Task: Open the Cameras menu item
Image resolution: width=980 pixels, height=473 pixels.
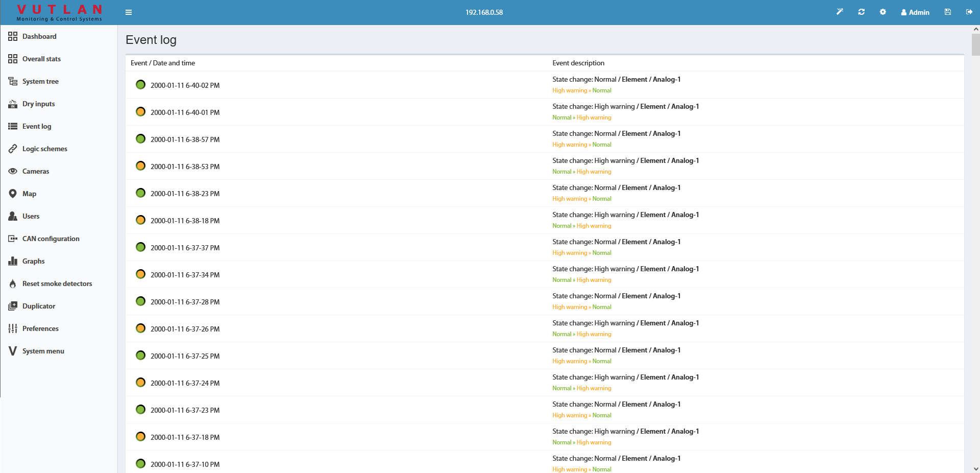Action: [x=36, y=171]
